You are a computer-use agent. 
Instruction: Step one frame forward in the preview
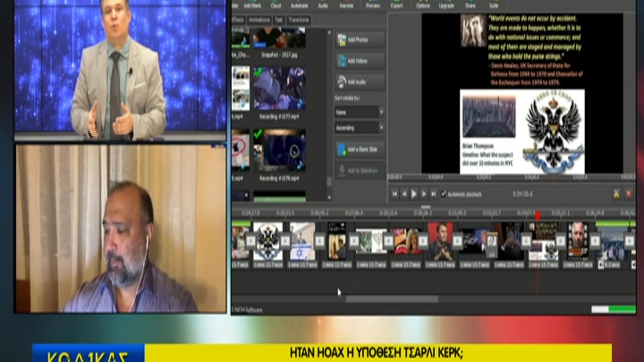(424, 194)
